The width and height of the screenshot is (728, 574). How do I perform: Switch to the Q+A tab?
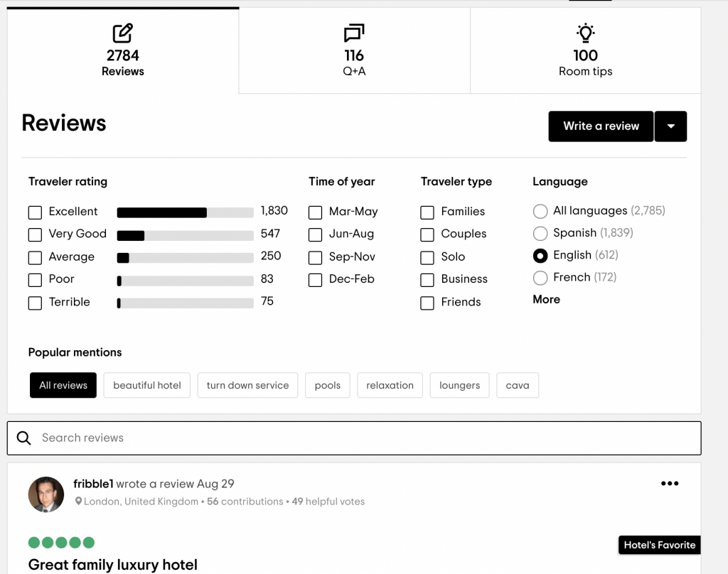pos(354,51)
